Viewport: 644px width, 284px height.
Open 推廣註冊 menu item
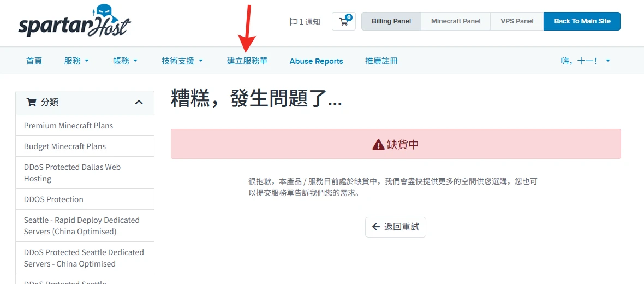[x=381, y=61]
